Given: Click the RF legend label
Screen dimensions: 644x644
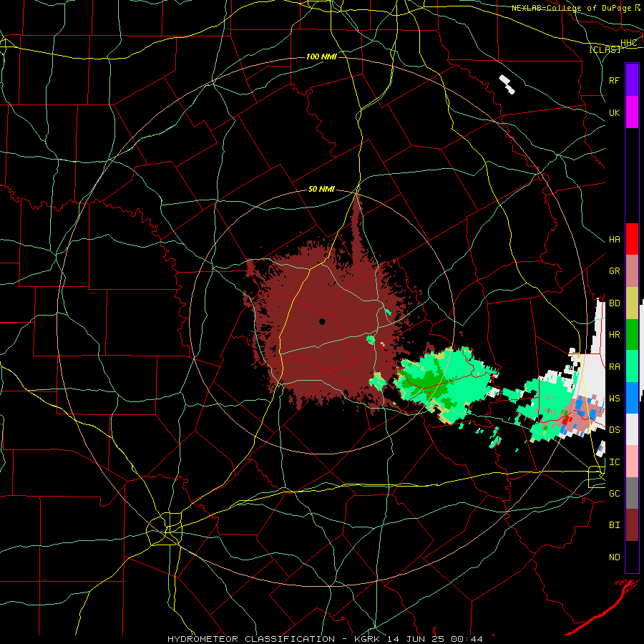Looking at the screenshot, I should 615,80.
